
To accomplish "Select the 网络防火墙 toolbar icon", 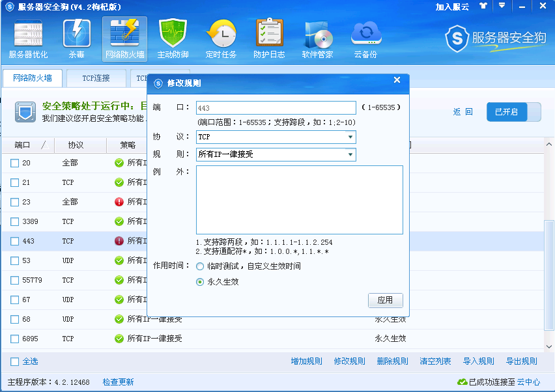I will (x=124, y=39).
